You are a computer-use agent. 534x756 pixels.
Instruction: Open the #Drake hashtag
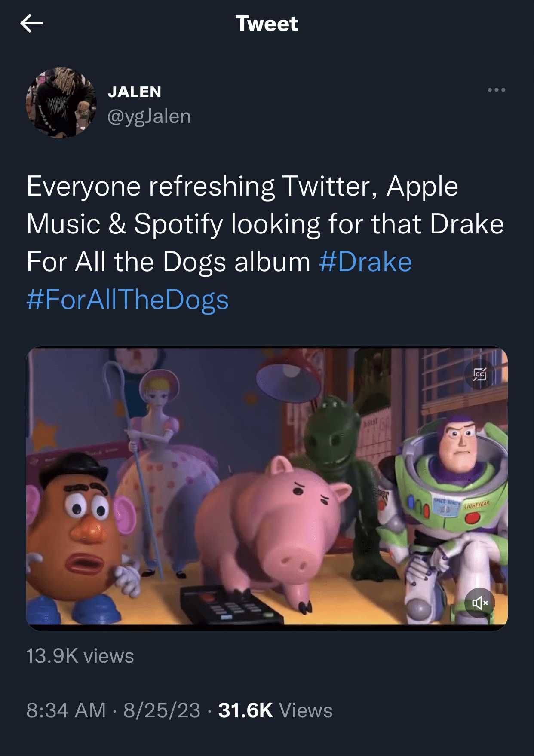(365, 262)
